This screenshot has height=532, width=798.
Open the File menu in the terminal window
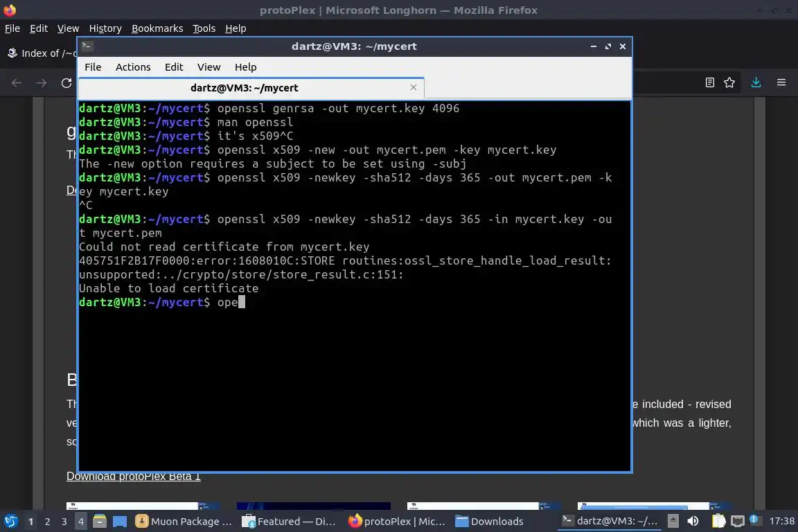pos(93,67)
